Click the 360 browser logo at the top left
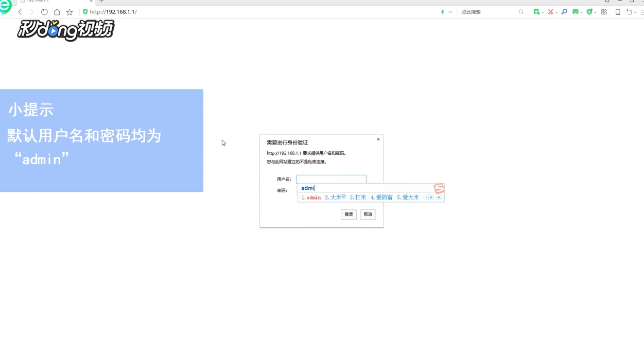This screenshot has width=644, height=340. coord(5,7)
